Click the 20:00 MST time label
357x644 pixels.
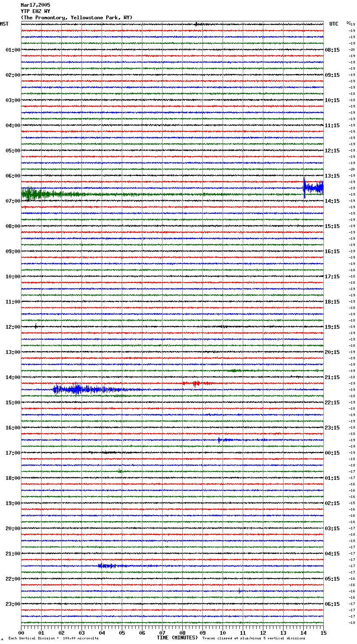coord(13,529)
